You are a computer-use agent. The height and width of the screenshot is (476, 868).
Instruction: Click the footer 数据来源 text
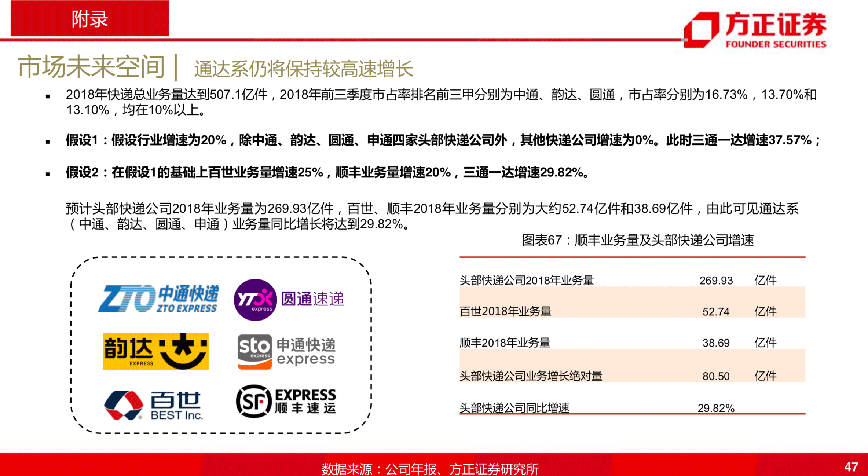click(430, 469)
